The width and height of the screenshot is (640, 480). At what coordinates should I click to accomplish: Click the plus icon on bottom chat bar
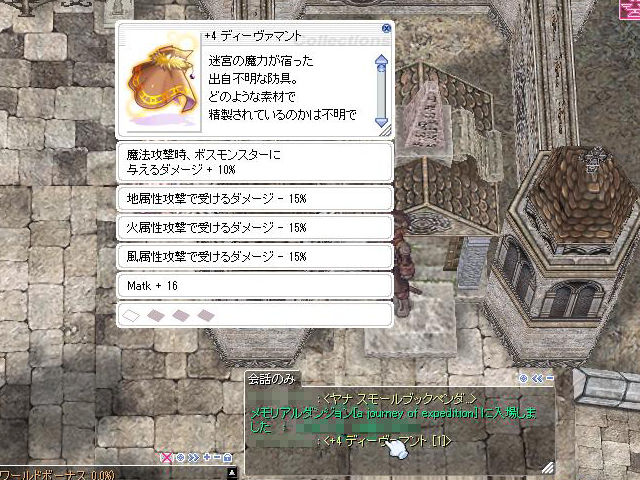click(207, 457)
